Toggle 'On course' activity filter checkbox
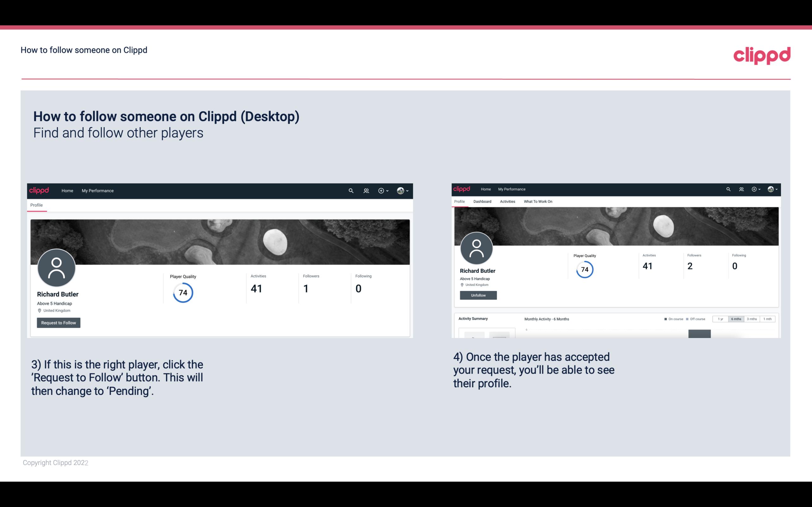812x507 pixels. point(665,319)
